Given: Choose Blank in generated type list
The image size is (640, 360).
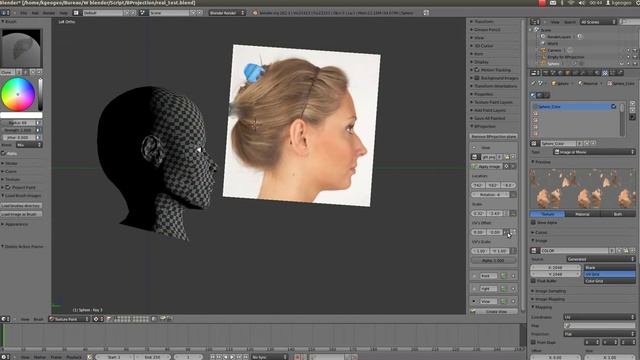Looking at the screenshot, I should (x=610, y=268).
